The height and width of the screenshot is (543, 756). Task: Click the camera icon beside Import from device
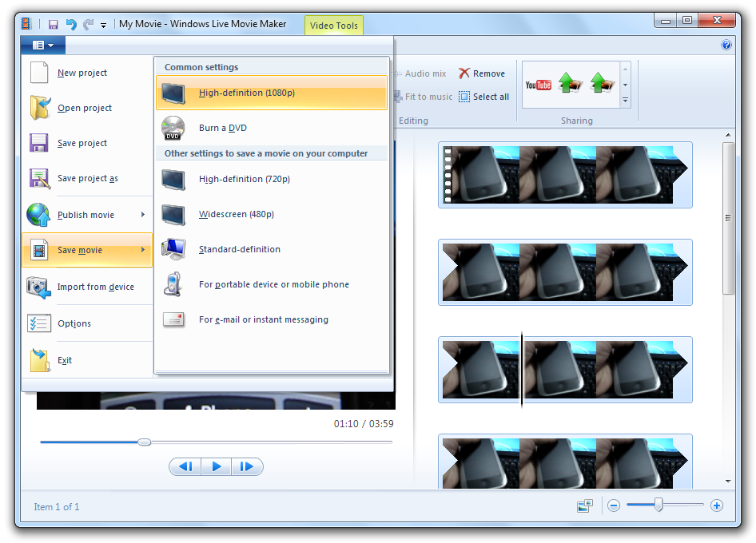click(x=38, y=287)
